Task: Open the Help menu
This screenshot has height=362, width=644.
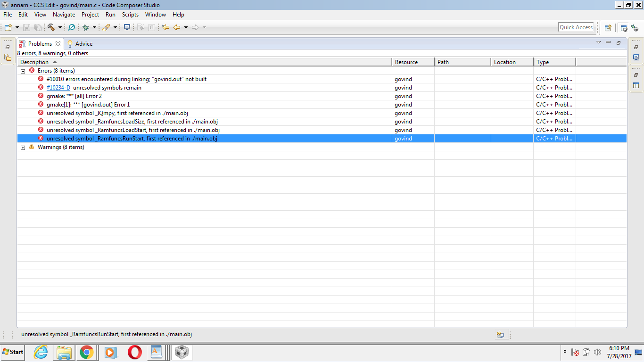Action: [178, 15]
